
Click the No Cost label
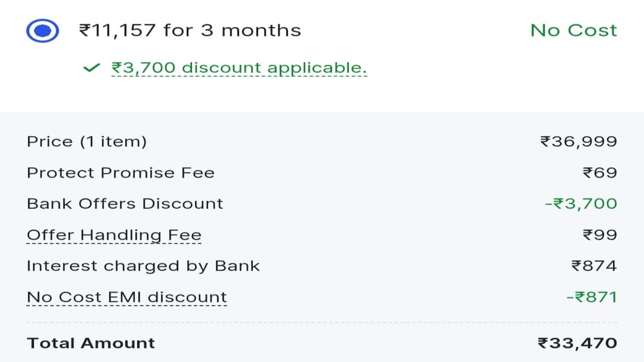pos(574,30)
